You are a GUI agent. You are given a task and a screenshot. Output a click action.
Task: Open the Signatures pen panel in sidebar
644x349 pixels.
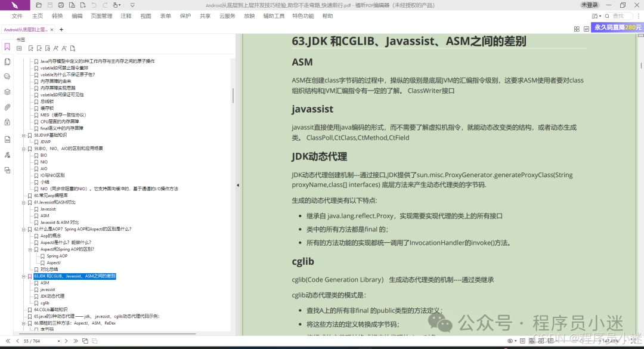click(7, 155)
